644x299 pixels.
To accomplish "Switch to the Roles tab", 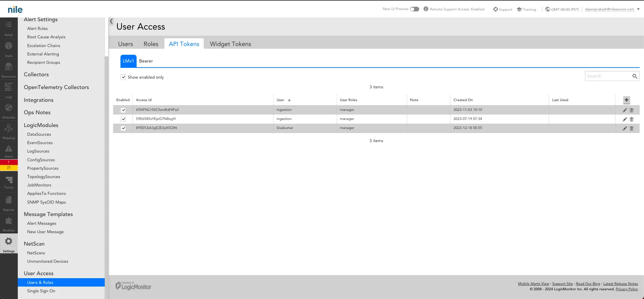I will 151,44.
